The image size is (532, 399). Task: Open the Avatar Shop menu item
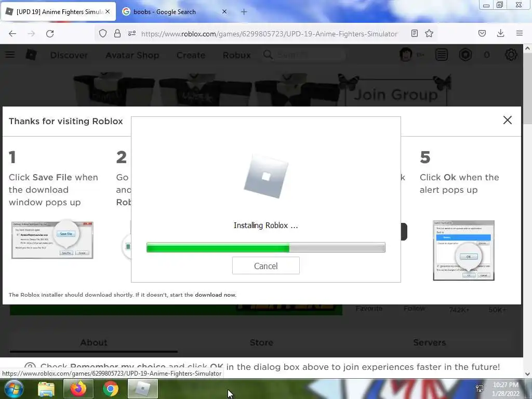132,55
